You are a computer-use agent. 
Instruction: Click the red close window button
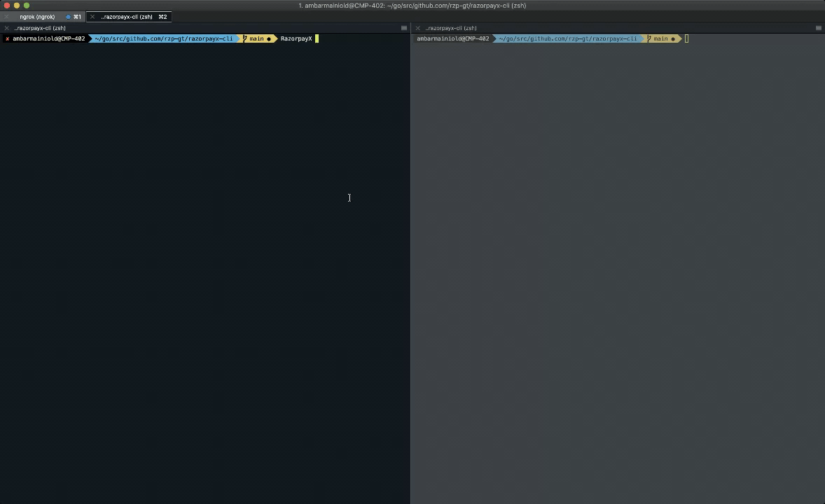[x=7, y=6]
